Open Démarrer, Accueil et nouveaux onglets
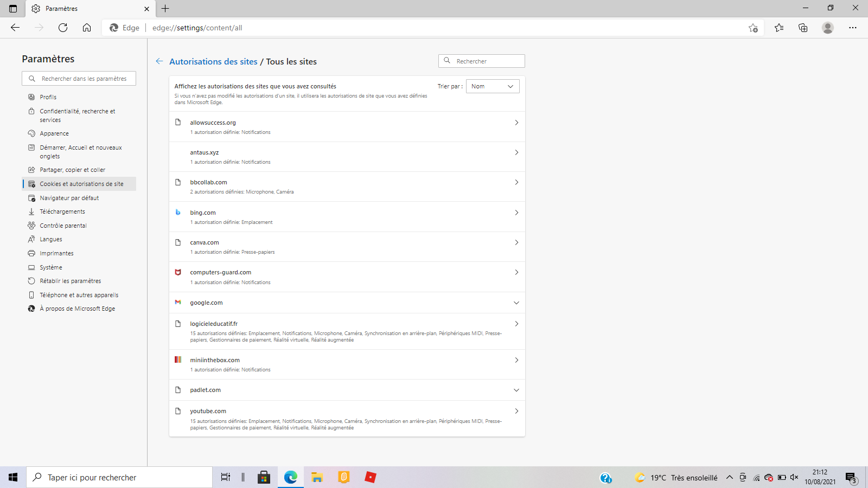 point(79,152)
